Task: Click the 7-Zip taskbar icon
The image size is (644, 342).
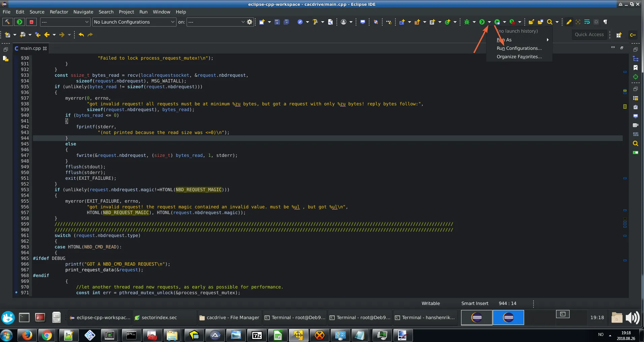Action: coord(257,335)
